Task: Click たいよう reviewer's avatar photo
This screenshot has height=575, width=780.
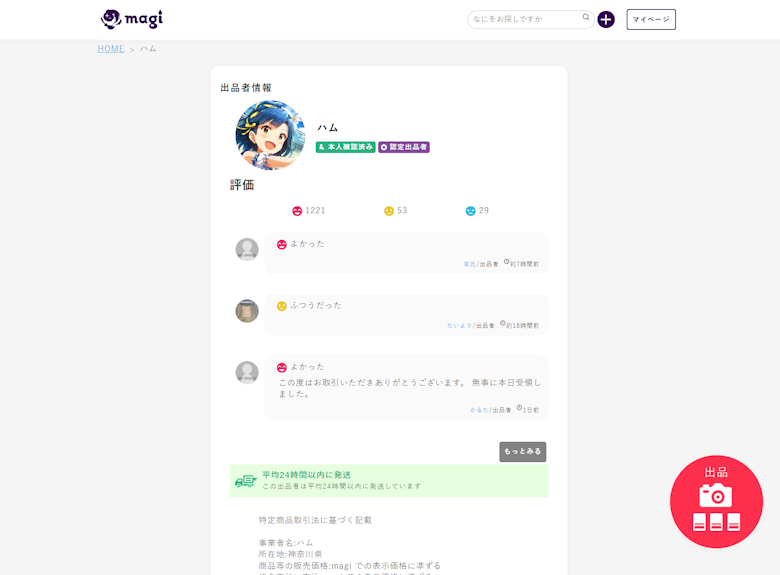Action: coord(247,311)
